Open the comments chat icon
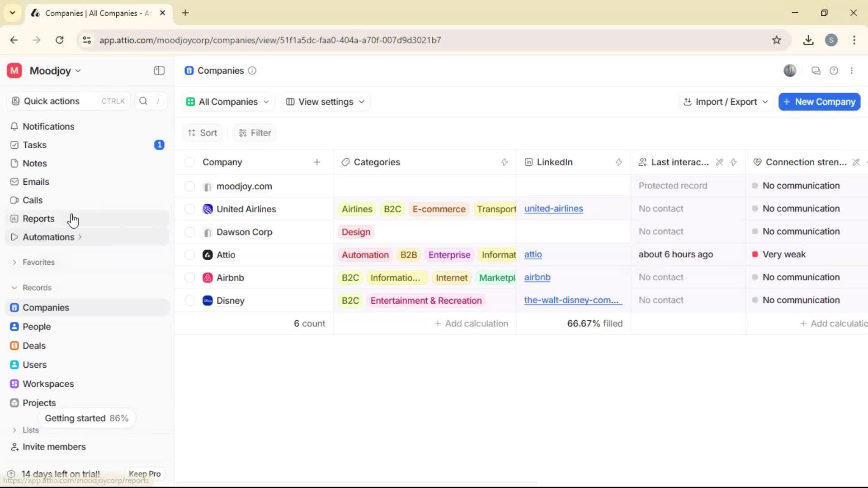The width and height of the screenshot is (868, 488). click(816, 70)
